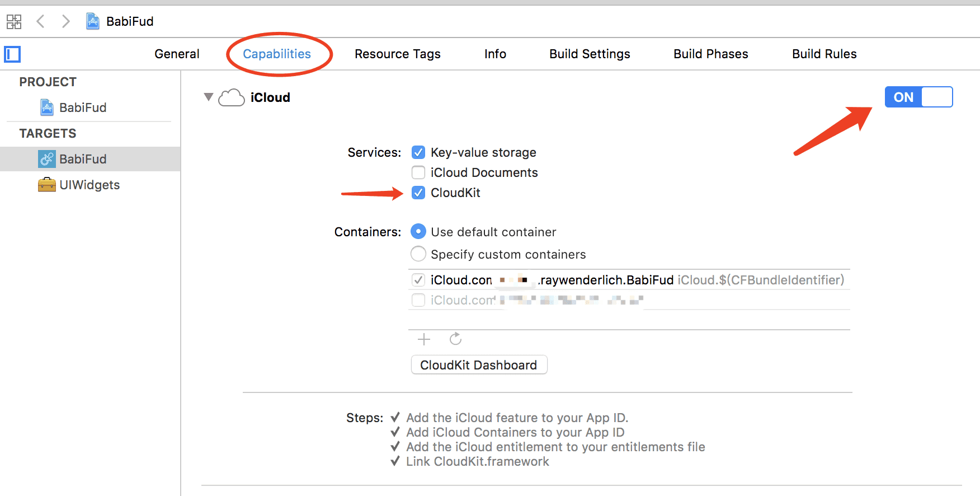Open the CloudKit Dashboard
The height and width of the screenshot is (496, 980).
[479, 365]
